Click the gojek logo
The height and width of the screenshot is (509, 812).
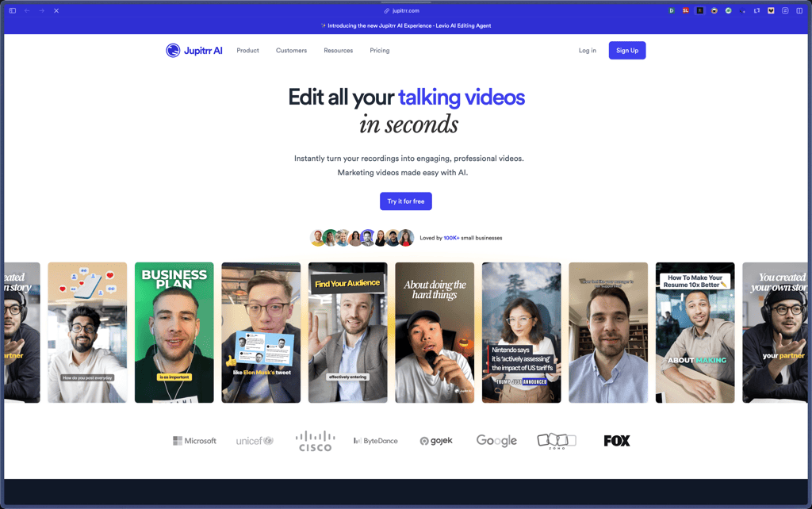pyautogui.click(x=436, y=441)
